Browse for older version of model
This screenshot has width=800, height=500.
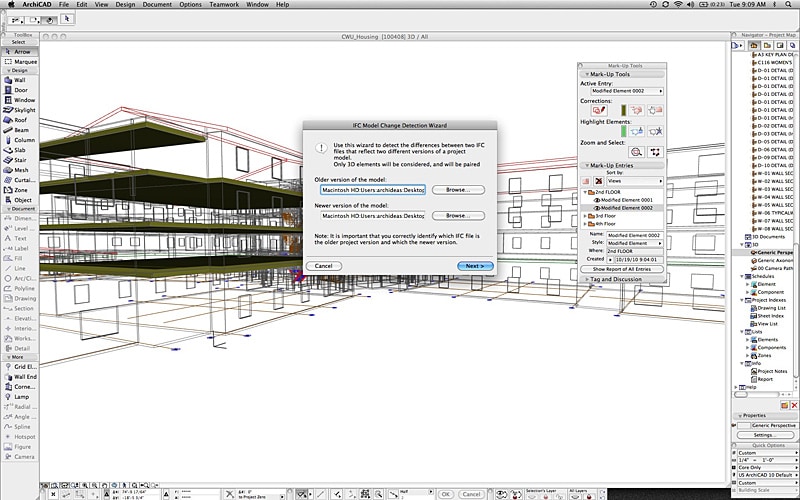click(x=458, y=190)
